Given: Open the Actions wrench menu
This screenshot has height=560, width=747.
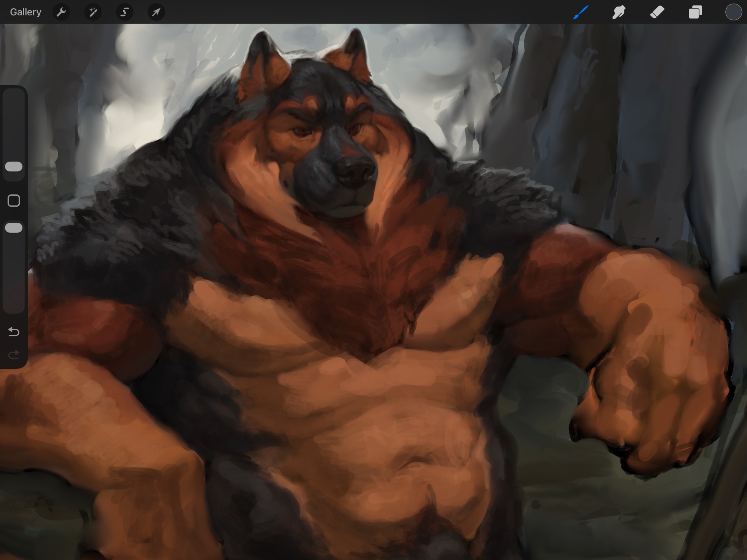Looking at the screenshot, I should [61, 12].
